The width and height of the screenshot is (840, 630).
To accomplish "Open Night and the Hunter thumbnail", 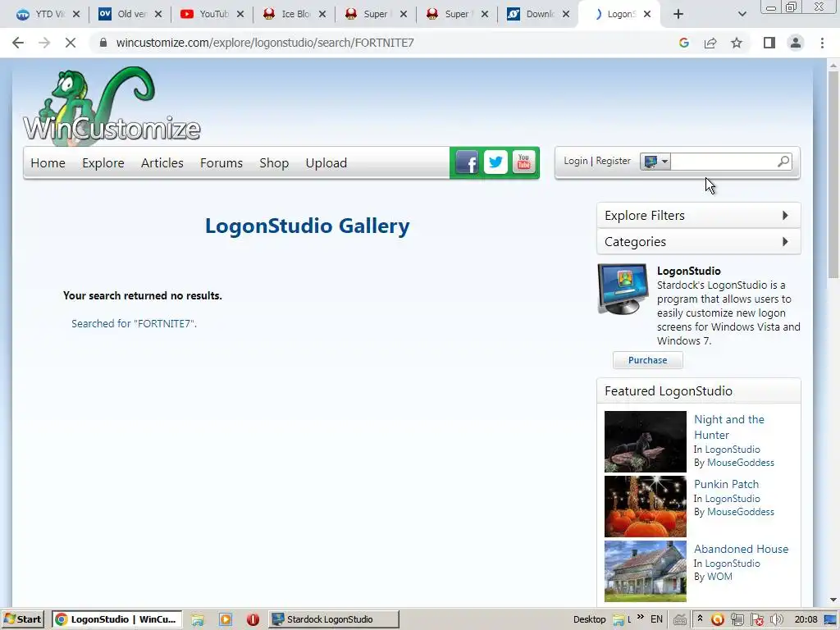I will pyautogui.click(x=645, y=441).
